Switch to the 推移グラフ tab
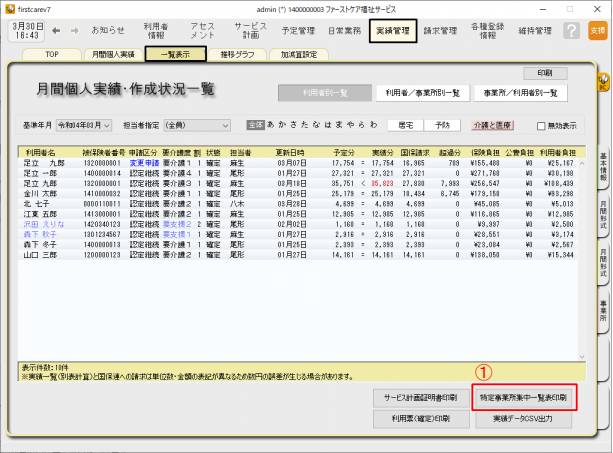Screen dimensions: 613x453 (x=239, y=54)
